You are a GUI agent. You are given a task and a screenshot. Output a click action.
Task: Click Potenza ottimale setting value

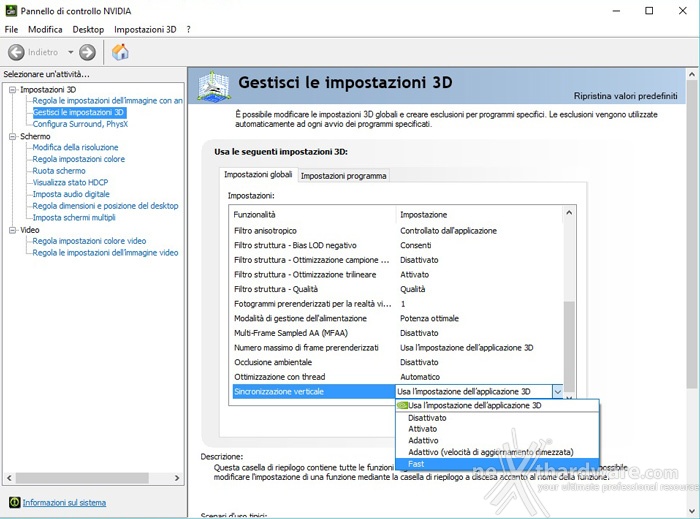[x=429, y=319]
